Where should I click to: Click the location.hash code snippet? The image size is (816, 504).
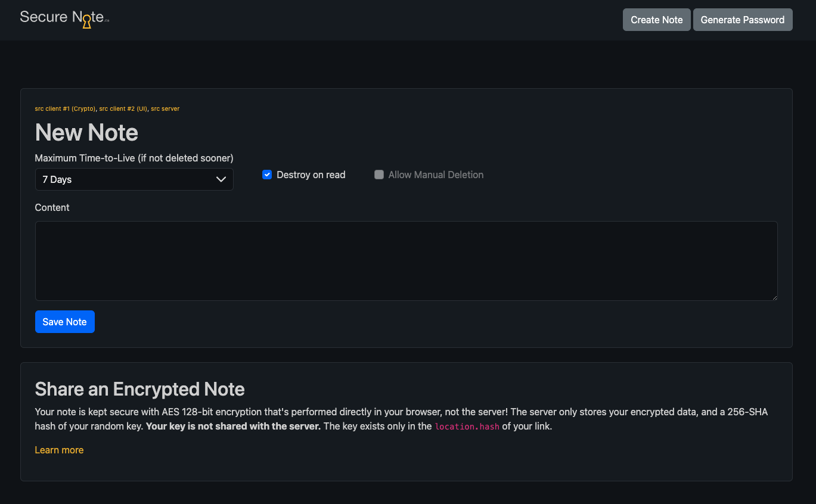[467, 427]
